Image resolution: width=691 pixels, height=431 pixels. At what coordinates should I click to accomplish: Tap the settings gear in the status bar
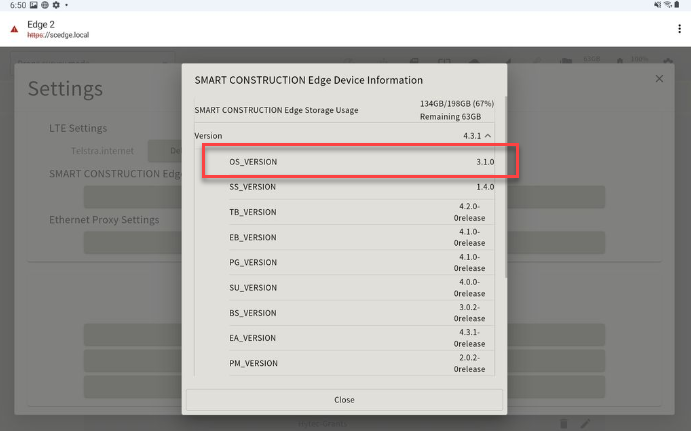click(x=56, y=5)
